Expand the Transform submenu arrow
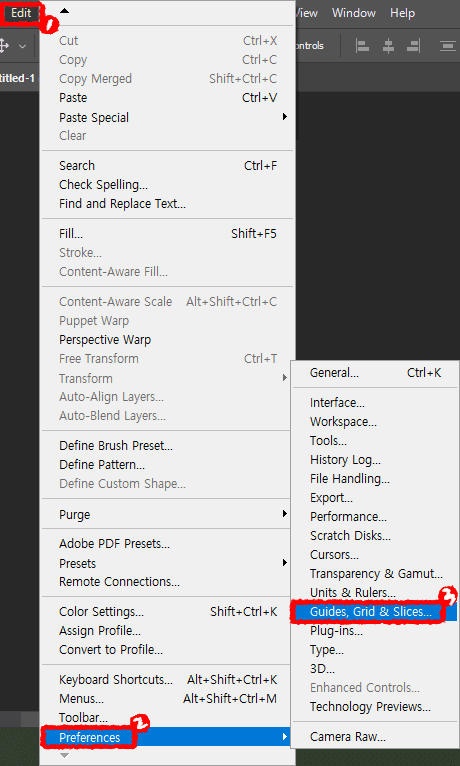 tap(284, 378)
